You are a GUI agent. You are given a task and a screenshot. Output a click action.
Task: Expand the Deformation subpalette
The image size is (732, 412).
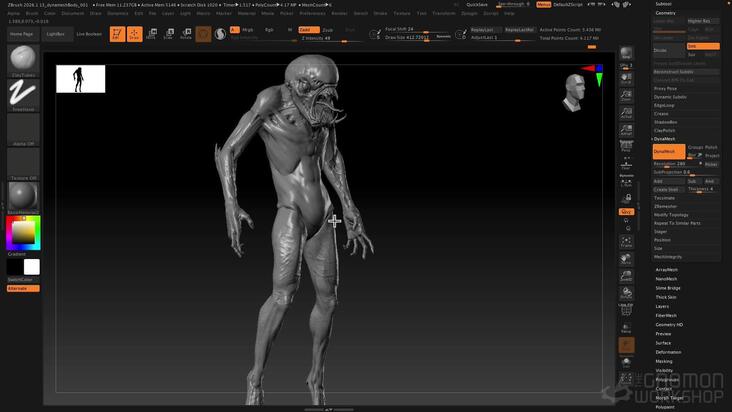point(668,352)
